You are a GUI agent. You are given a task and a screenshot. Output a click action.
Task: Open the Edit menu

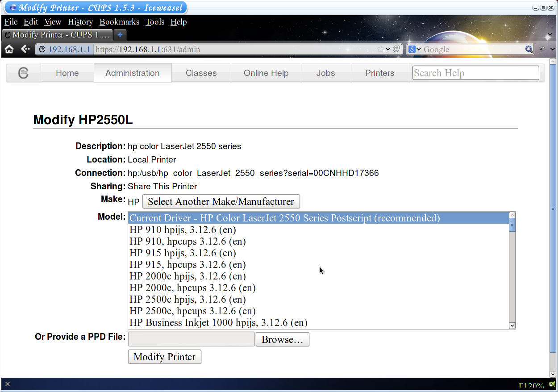[x=31, y=22]
